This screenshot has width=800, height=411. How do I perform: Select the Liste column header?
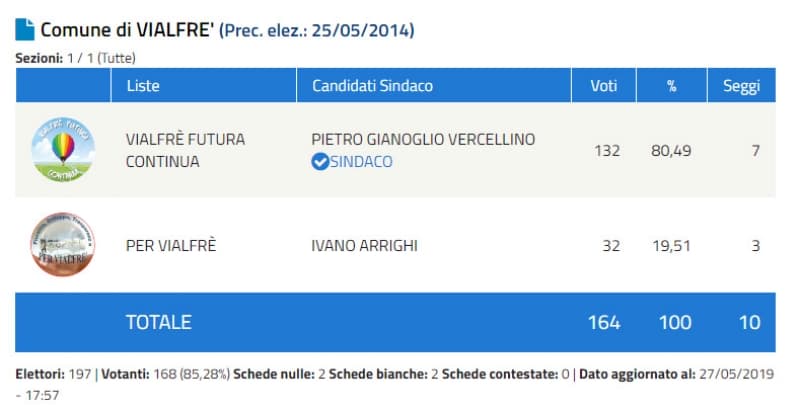143,85
